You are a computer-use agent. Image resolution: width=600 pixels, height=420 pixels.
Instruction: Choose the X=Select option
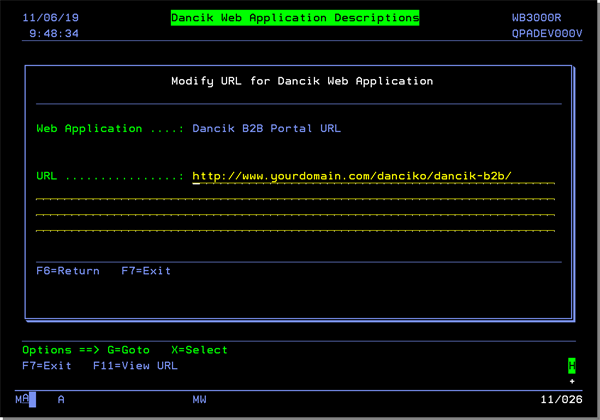click(199, 350)
